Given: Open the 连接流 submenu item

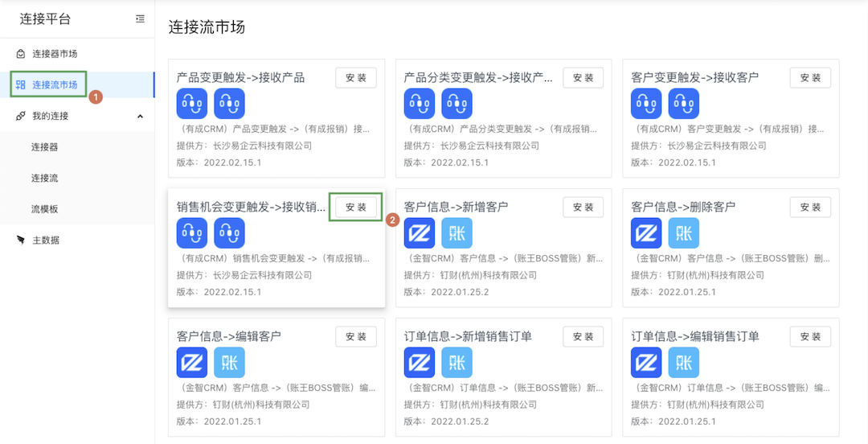Looking at the screenshot, I should pyautogui.click(x=45, y=178).
